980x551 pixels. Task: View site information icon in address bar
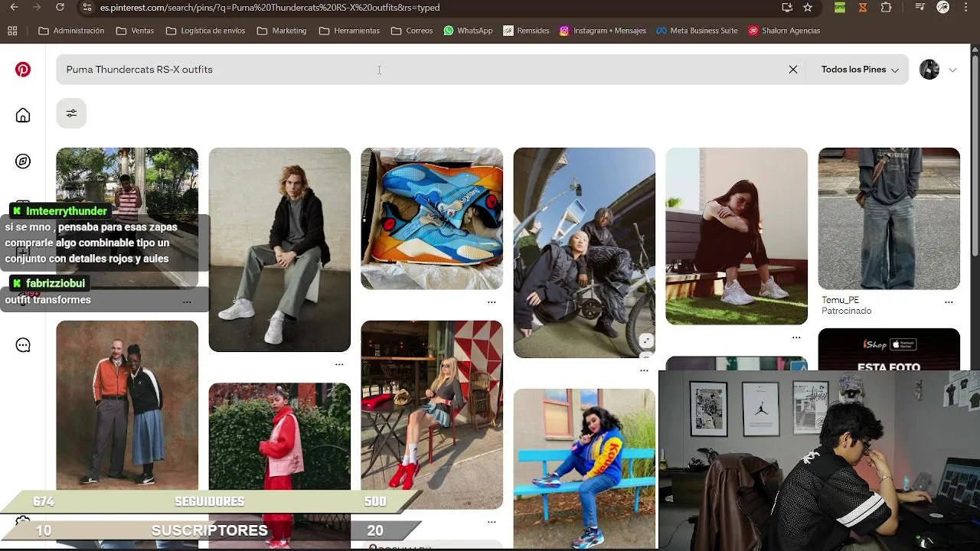[87, 8]
